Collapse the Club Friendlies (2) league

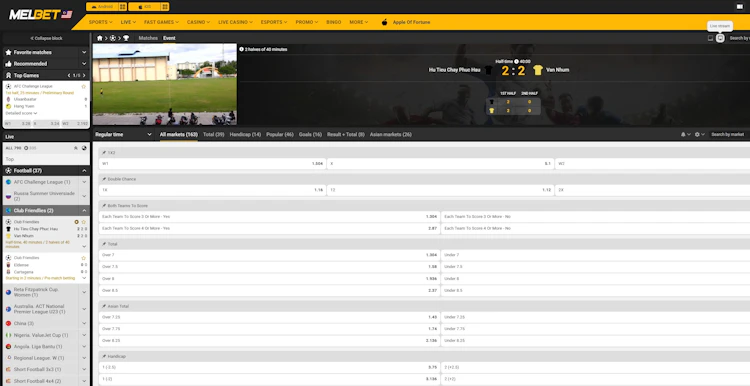[x=84, y=210]
